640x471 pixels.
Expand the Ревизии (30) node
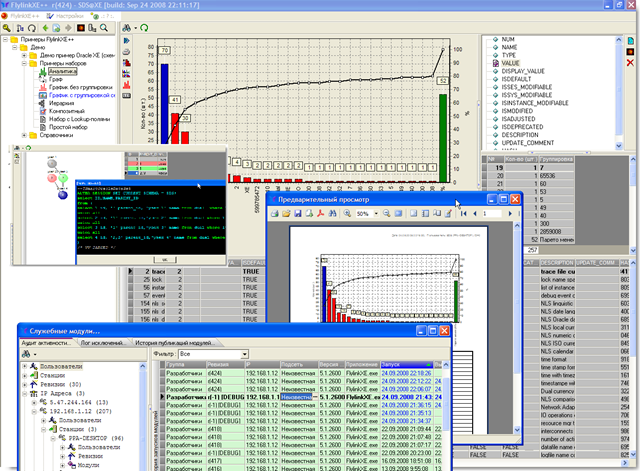click(x=24, y=384)
